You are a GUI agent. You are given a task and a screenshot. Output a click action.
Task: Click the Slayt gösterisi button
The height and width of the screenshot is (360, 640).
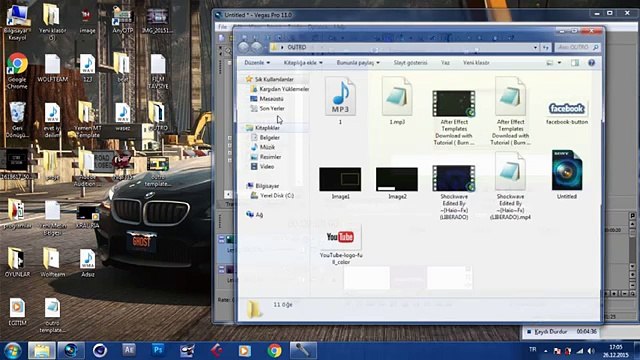[410, 63]
